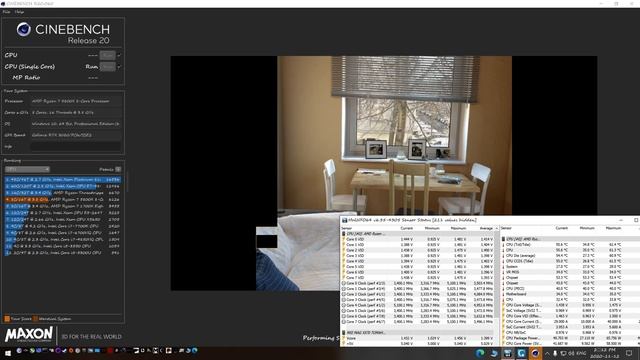Click the Average column header in HWiNFO

(486, 228)
